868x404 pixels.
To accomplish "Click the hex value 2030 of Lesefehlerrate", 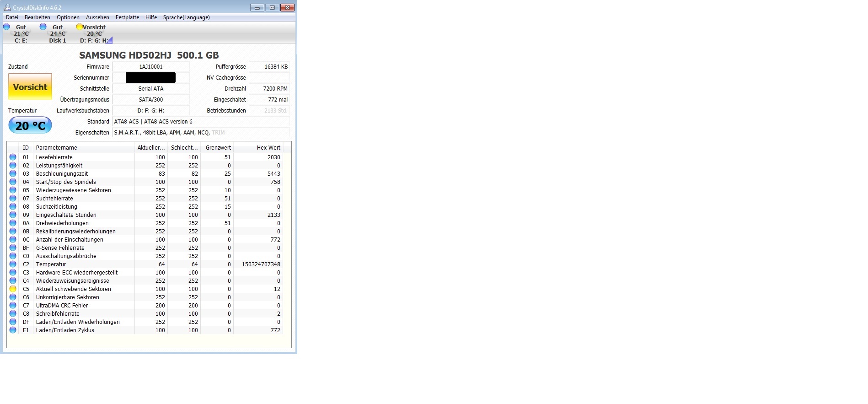I will tap(274, 157).
